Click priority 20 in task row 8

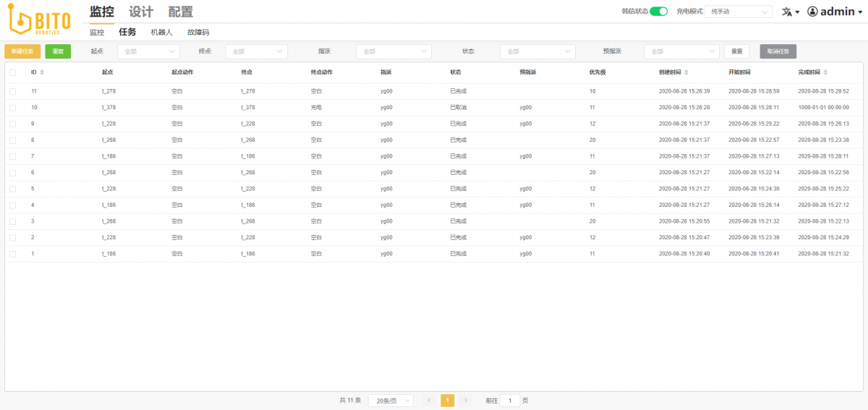(592, 140)
